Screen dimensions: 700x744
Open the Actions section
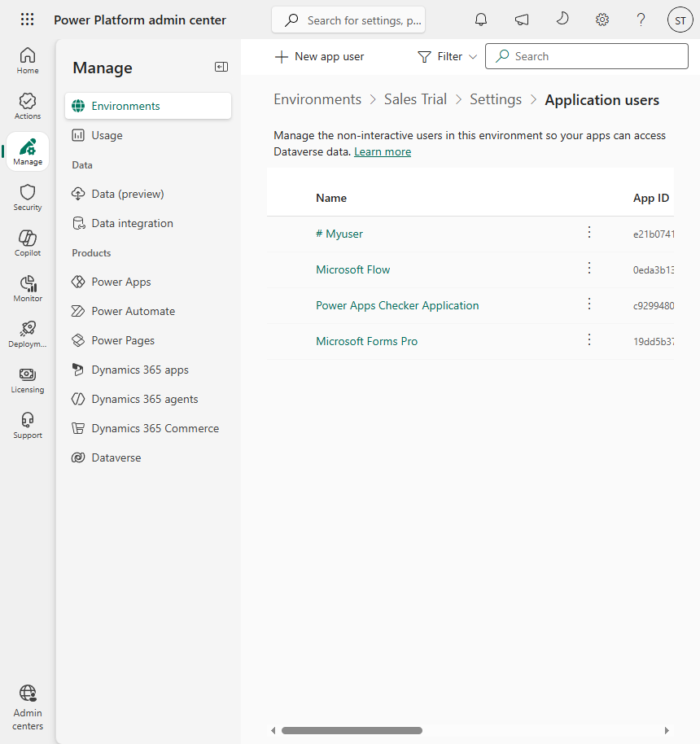click(x=28, y=107)
